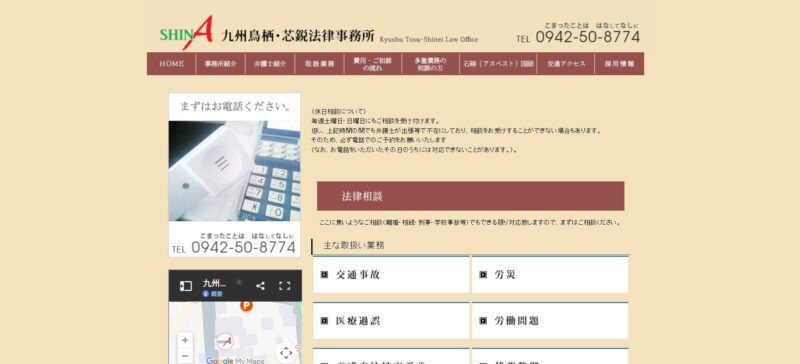Click the orange parking marker on map
Screen dimensions: 800x364
click(x=246, y=306)
